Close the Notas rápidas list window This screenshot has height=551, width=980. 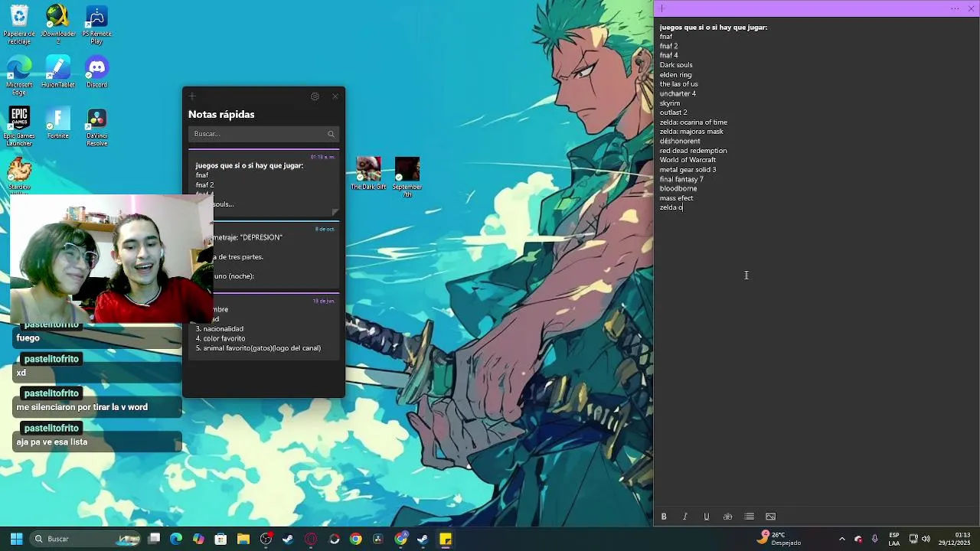pos(335,96)
